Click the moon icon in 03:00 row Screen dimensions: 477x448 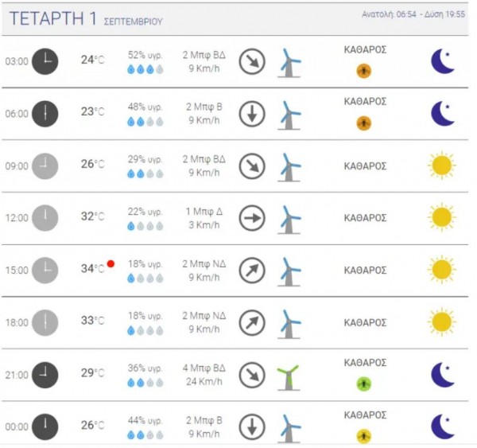click(442, 60)
